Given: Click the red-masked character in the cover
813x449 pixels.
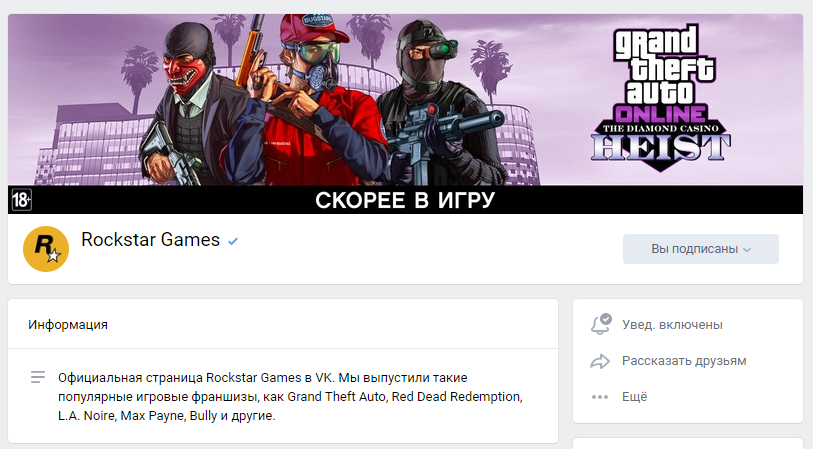Looking at the screenshot, I should coord(188,104).
